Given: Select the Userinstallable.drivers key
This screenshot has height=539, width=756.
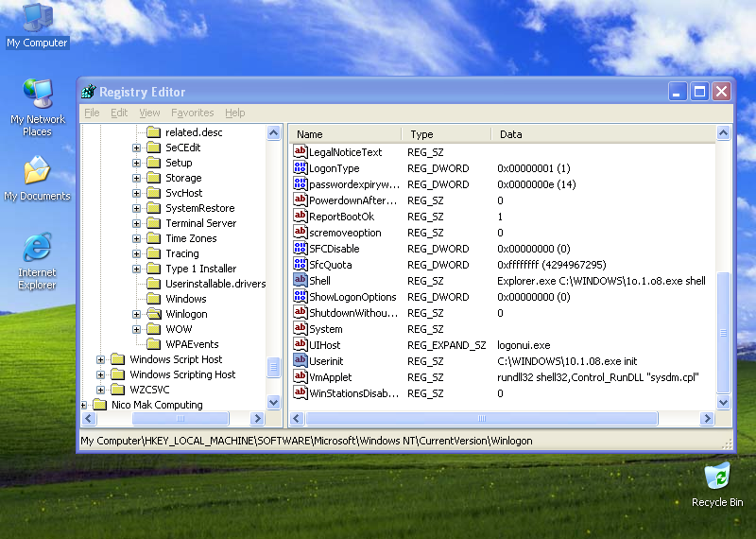Looking at the screenshot, I should click(215, 284).
